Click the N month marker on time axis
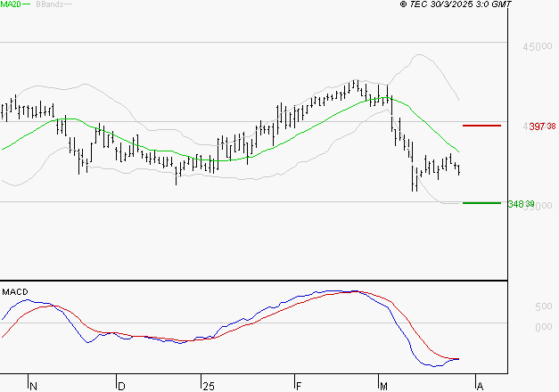This screenshot has height=392, width=559. pyautogui.click(x=33, y=387)
